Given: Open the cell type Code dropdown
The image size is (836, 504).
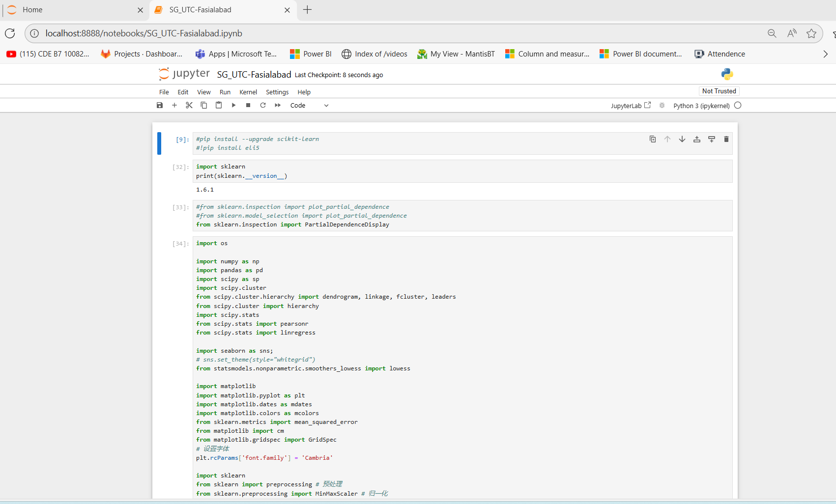Looking at the screenshot, I should coord(309,105).
